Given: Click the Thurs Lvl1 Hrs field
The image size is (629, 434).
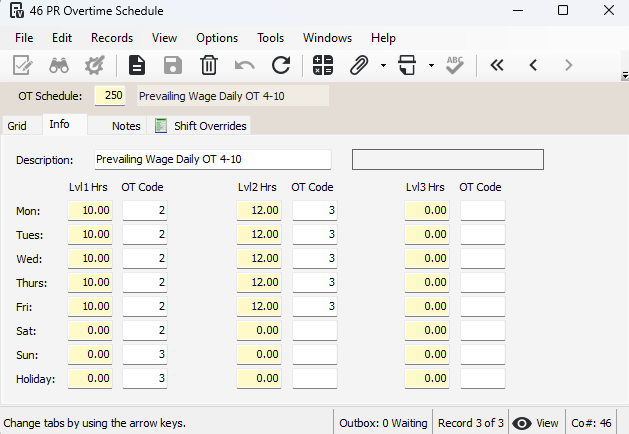Looking at the screenshot, I should click(x=90, y=282).
